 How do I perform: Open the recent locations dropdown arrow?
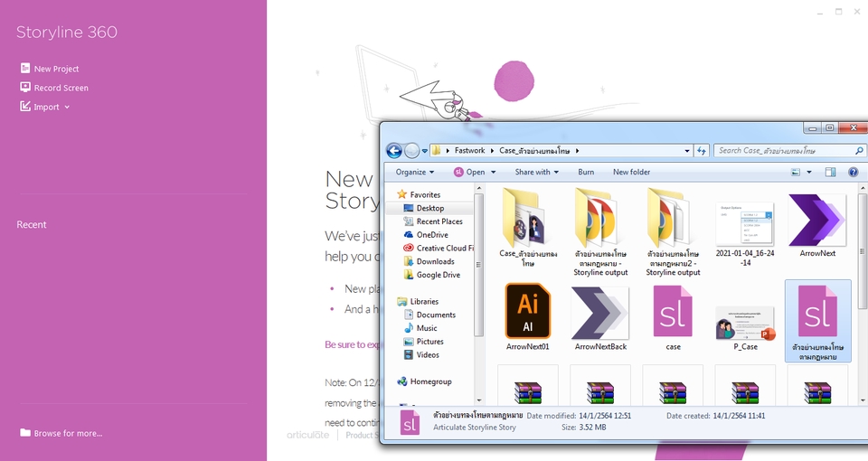425,151
